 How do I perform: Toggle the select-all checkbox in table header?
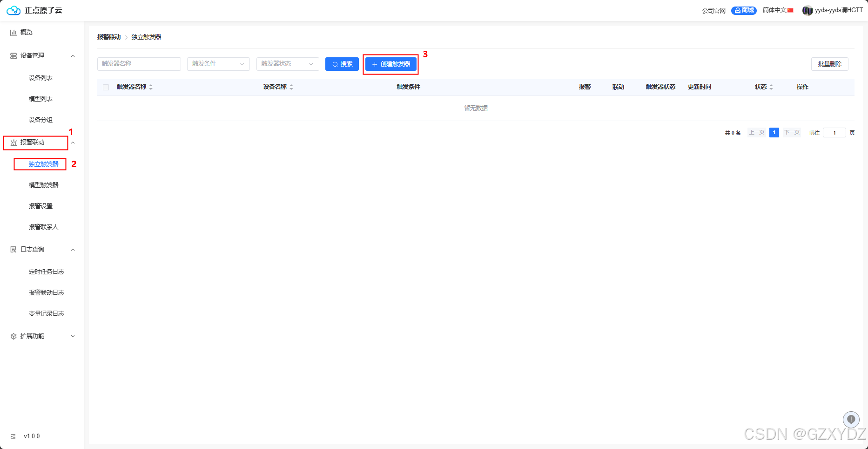click(106, 87)
